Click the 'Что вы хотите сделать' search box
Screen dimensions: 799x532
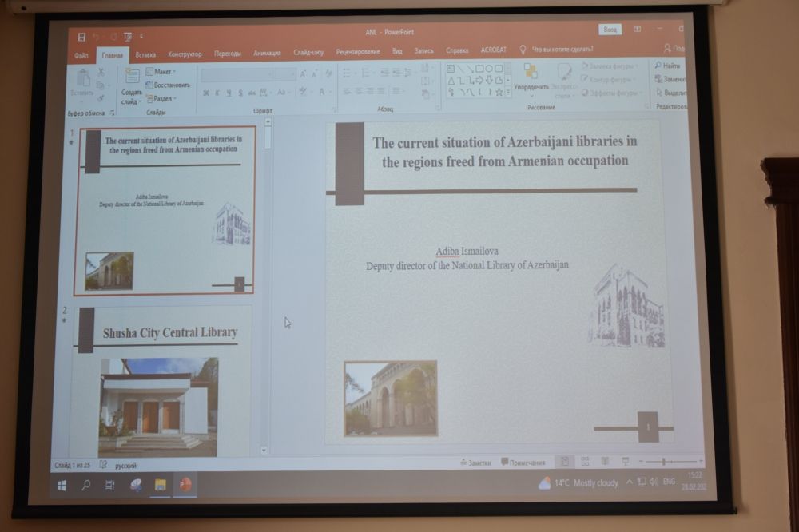(x=562, y=49)
